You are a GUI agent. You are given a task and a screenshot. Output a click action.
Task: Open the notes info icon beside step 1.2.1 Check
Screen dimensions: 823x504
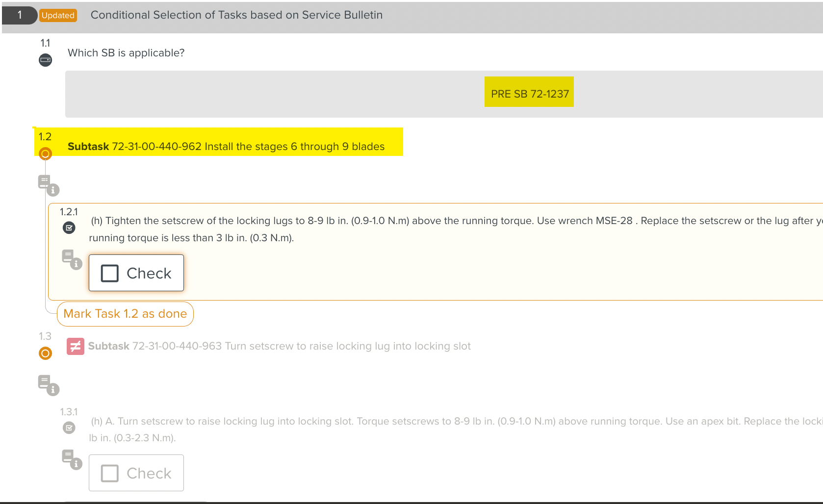[x=72, y=259]
